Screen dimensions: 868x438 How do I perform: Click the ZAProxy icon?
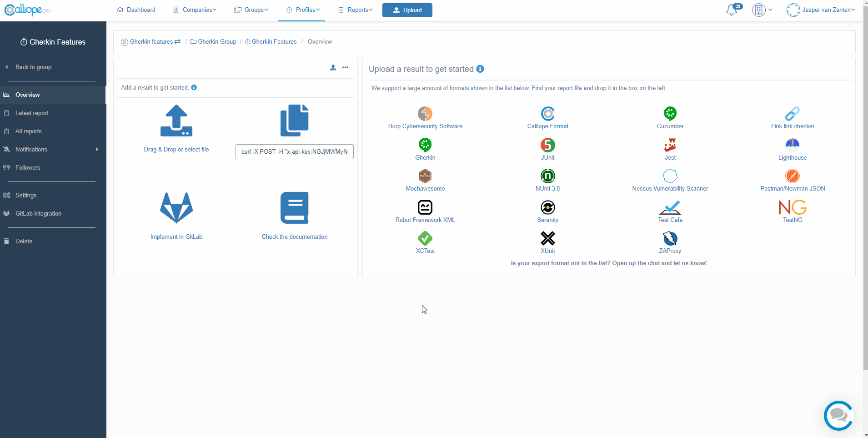(670, 238)
